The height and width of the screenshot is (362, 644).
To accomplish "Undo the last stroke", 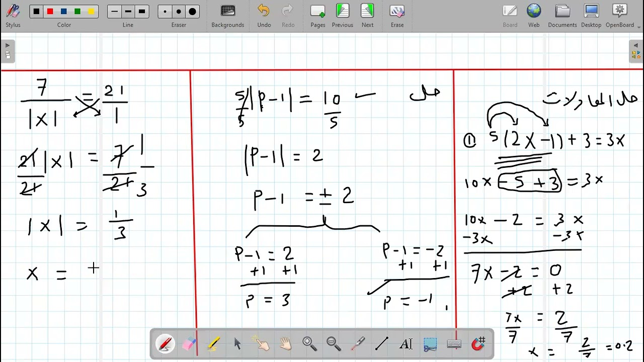I will 264,15.
